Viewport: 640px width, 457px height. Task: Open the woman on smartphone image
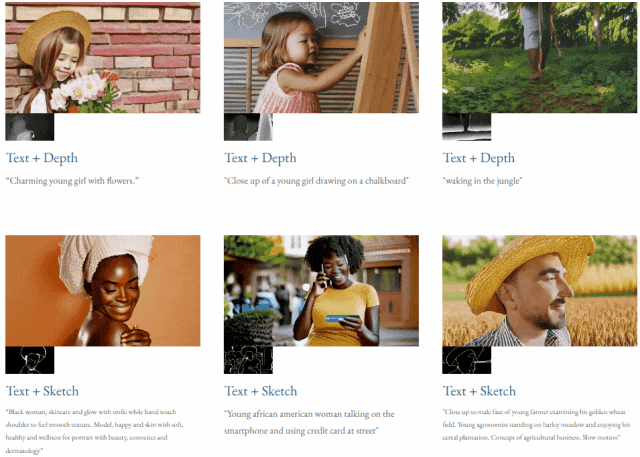click(321, 290)
